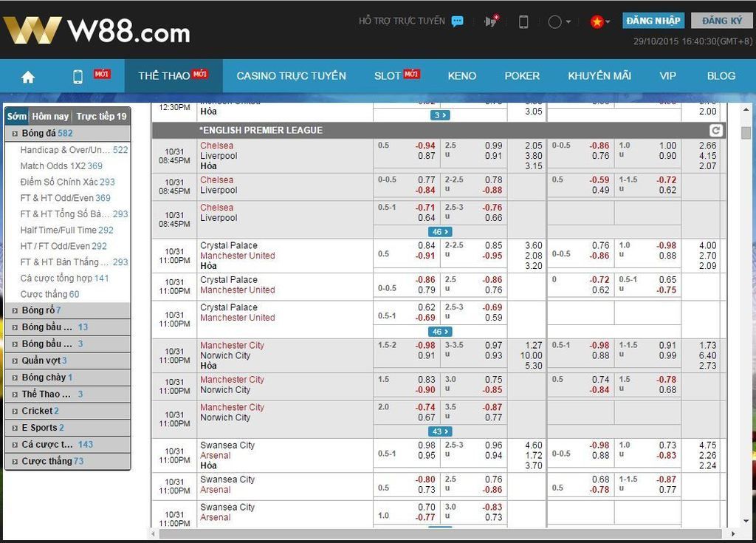Image resolution: width=756 pixels, height=543 pixels.
Task: Click the announcement megaphone icon
Action: [491, 21]
